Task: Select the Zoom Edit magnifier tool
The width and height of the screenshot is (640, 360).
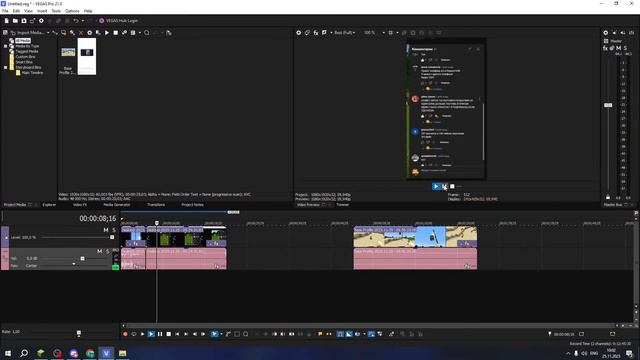Action: click(246, 334)
